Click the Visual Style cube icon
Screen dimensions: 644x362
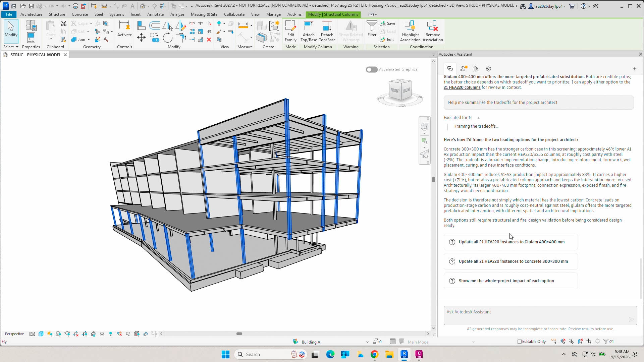click(x=41, y=334)
